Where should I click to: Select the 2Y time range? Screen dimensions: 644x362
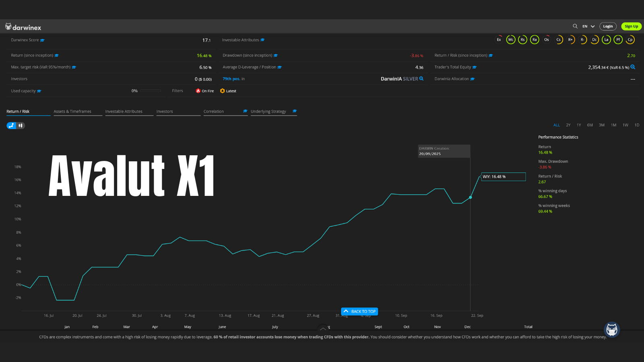coord(568,125)
